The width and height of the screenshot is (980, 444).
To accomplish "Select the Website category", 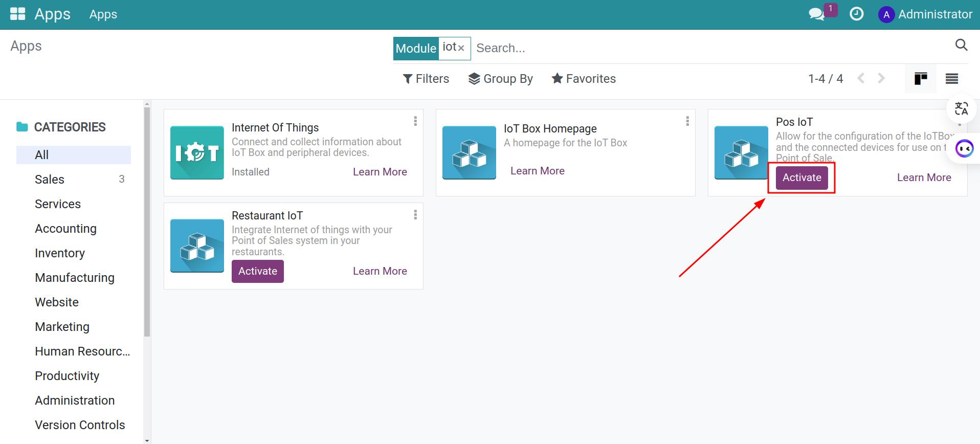I will point(74,302).
